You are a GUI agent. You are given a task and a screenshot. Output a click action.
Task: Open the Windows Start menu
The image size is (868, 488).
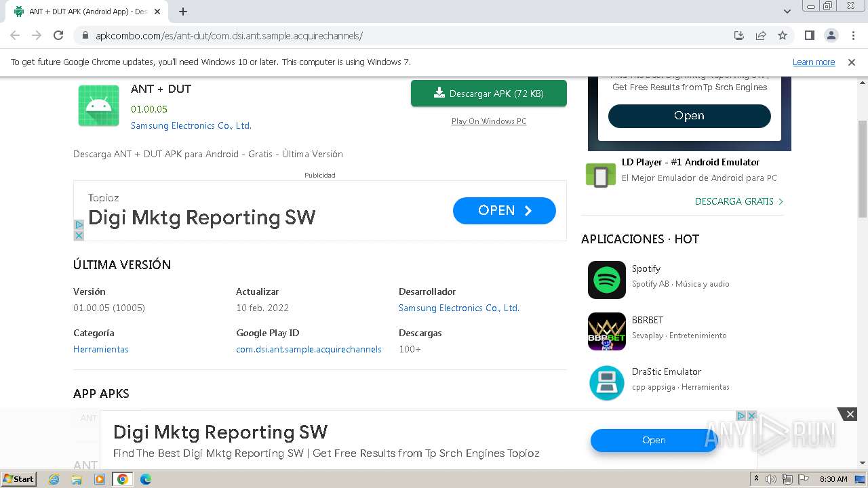coord(19,479)
